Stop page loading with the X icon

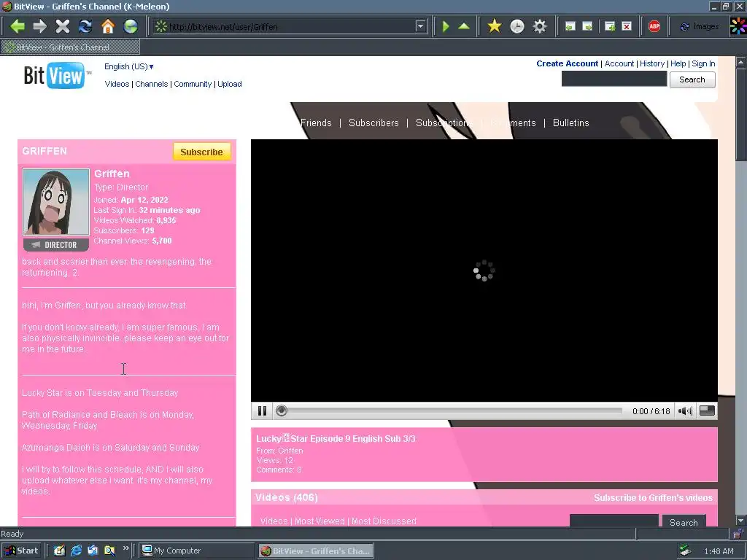pos(63,26)
